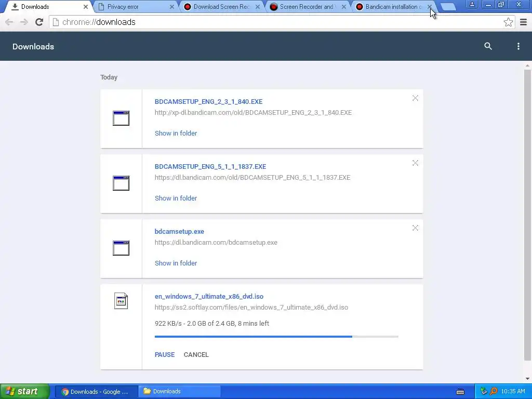Image resolution: width=532 pixels, height=399 pixels.
Task: Click the xp-dl.bandicam.com source URL text
Action: pyautogui.click(x=253, y=112)
